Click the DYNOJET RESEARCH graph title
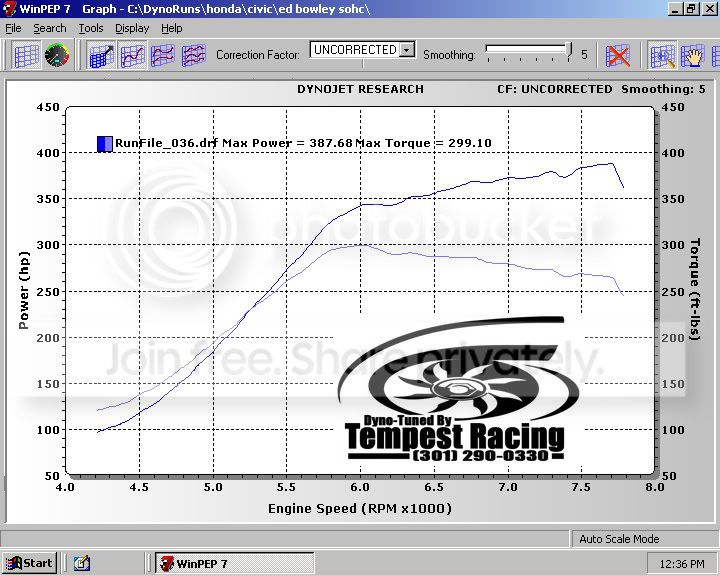The height and width of the screenshot is (576, 720). 360,89
